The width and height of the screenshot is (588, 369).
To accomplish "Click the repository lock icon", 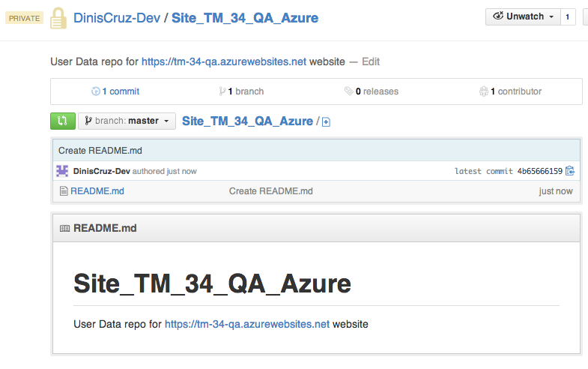I will [58, 18].
